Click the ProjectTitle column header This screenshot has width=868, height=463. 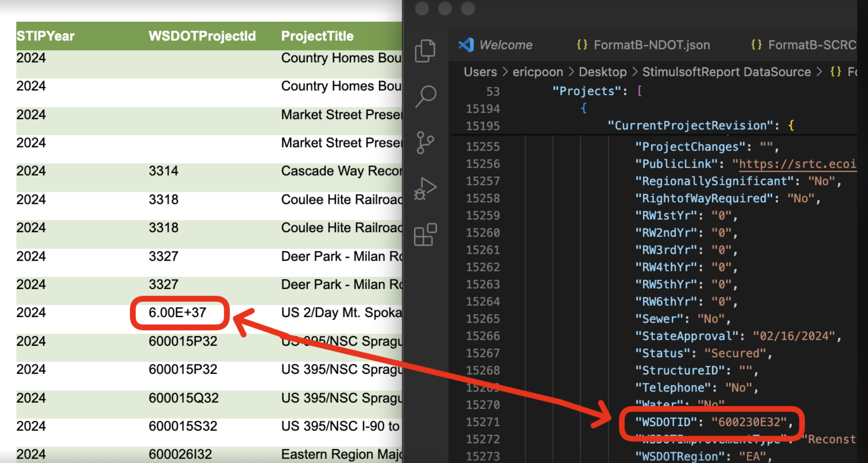pos(317,36)
